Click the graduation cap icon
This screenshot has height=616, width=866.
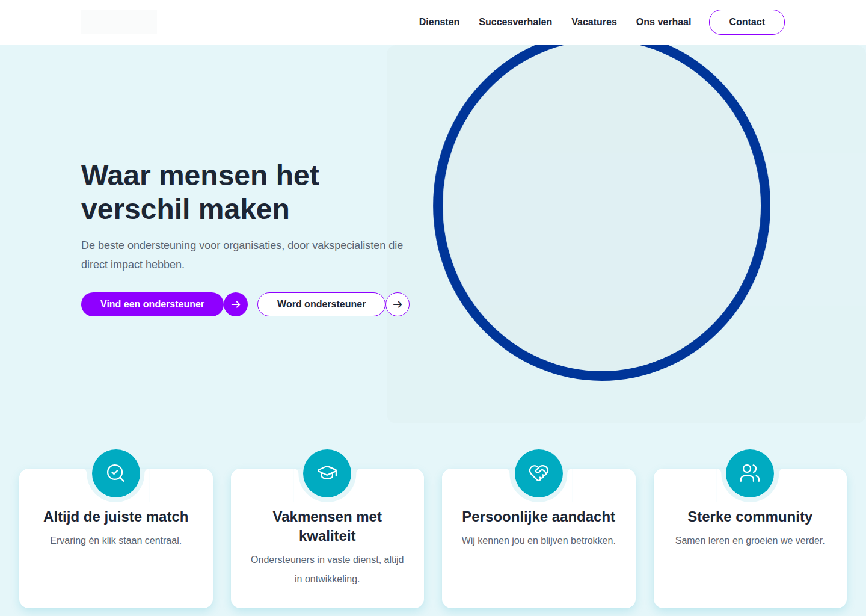pyautogui.click(x=327, y=473)
